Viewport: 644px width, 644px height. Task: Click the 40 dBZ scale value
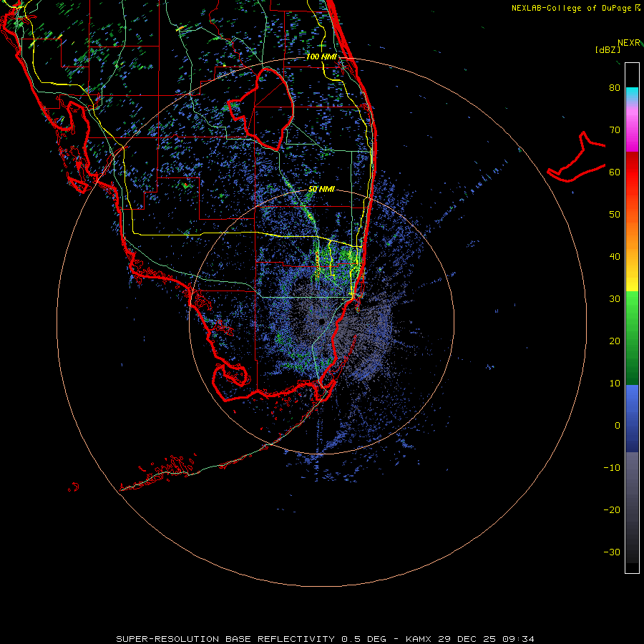(x=615, y=257)
